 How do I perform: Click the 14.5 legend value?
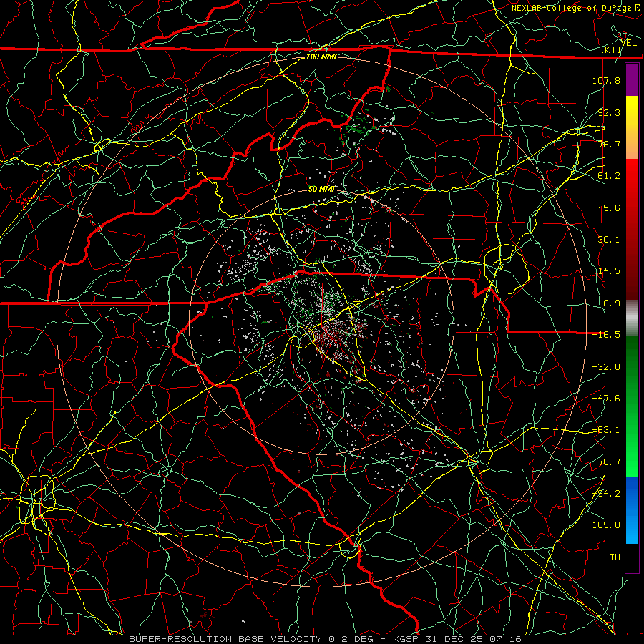point(609,271)
